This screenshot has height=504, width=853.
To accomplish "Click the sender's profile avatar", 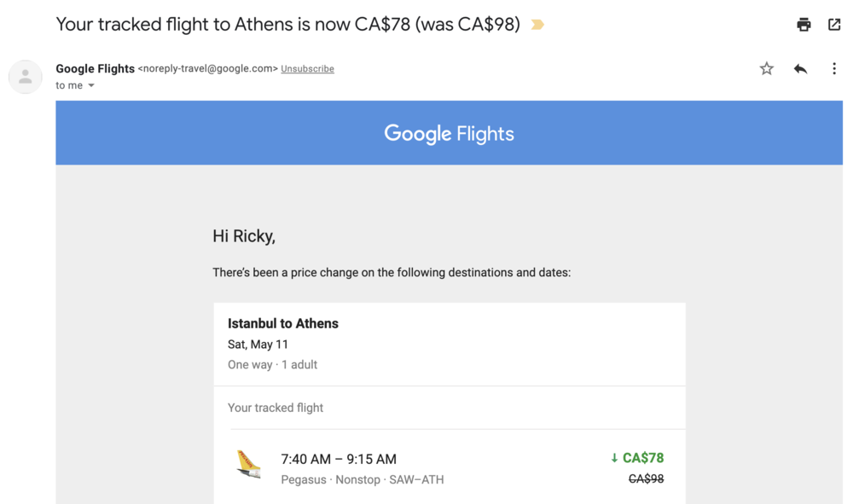I will [26, 77].
